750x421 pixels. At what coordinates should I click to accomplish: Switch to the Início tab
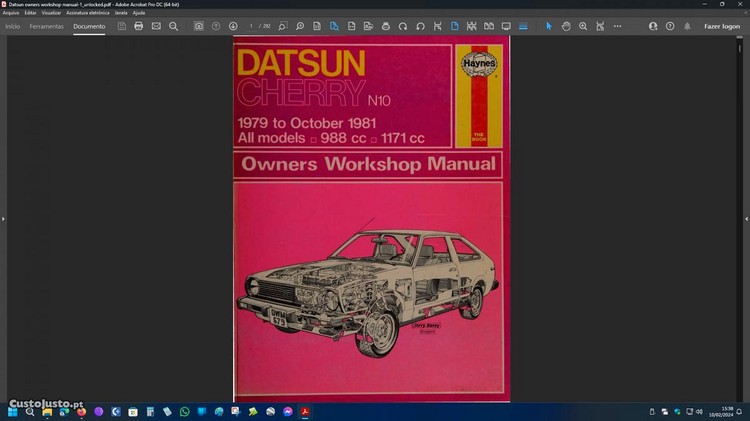13,26
